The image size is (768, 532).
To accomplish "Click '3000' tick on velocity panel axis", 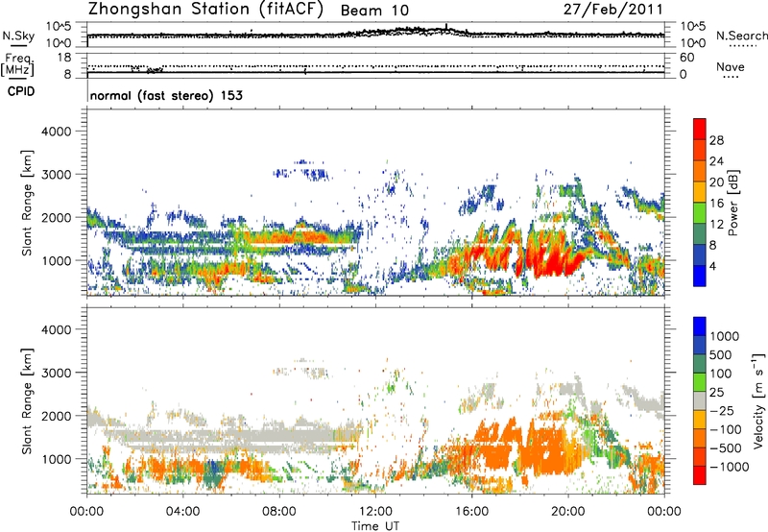I will click(x=56, y=373).
